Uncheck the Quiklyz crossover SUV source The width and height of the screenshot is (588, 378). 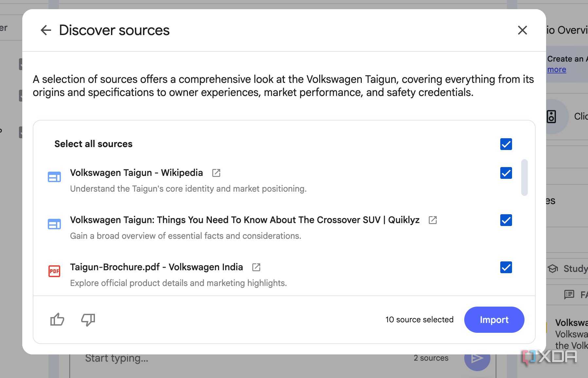click(506, 220)
